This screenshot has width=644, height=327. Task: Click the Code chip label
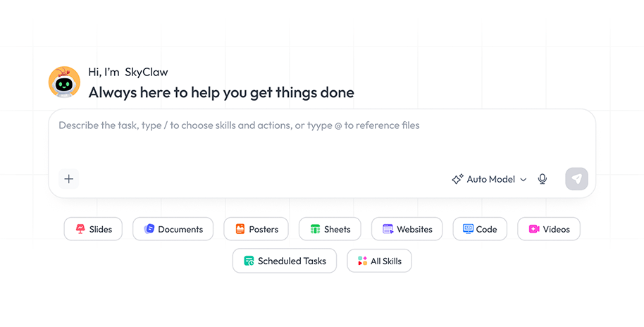point(486,229)
